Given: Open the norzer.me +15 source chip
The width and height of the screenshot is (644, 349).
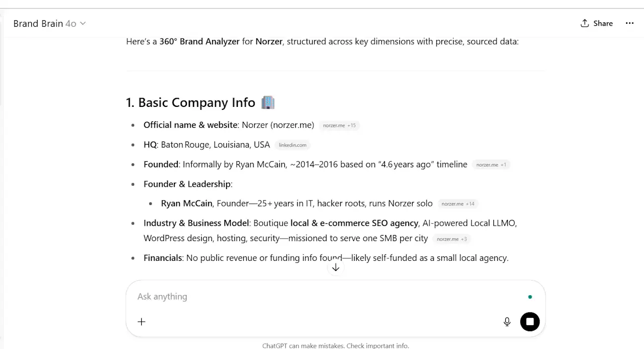Looking at the screenshot, I should [339, 125].
